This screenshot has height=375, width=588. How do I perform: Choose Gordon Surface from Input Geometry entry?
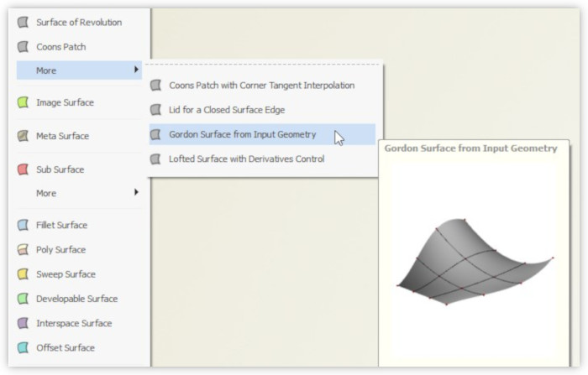(x=262, y=134)
